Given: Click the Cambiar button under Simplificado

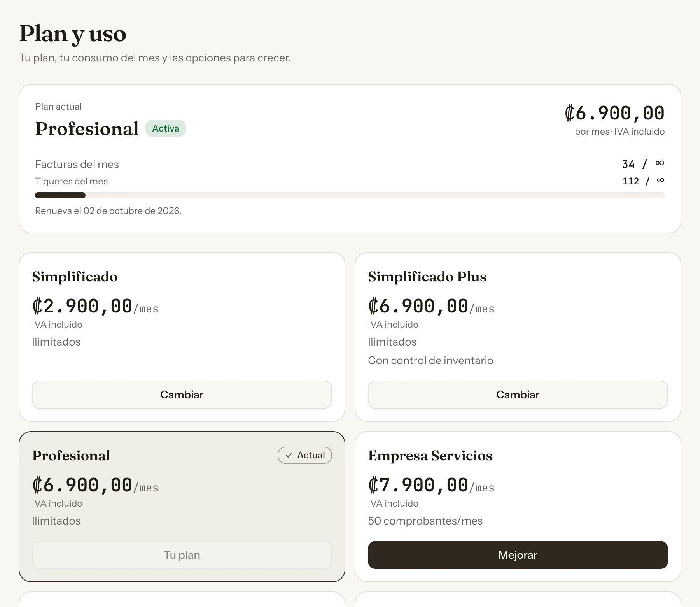Looking at the screenshot, I should point(182,395).
